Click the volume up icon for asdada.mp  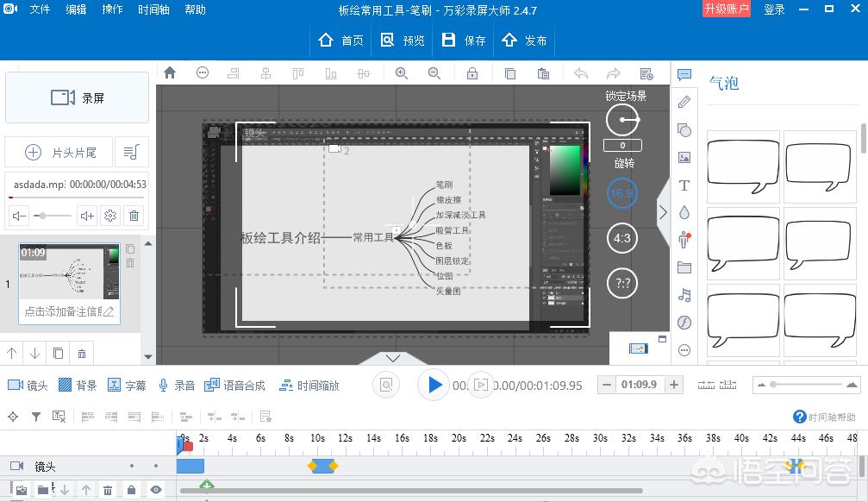[x=87, y=216]
